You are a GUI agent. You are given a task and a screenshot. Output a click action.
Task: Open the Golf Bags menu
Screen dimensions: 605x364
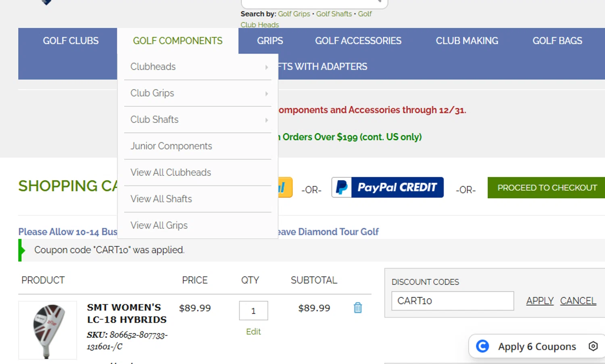[557, 41]
